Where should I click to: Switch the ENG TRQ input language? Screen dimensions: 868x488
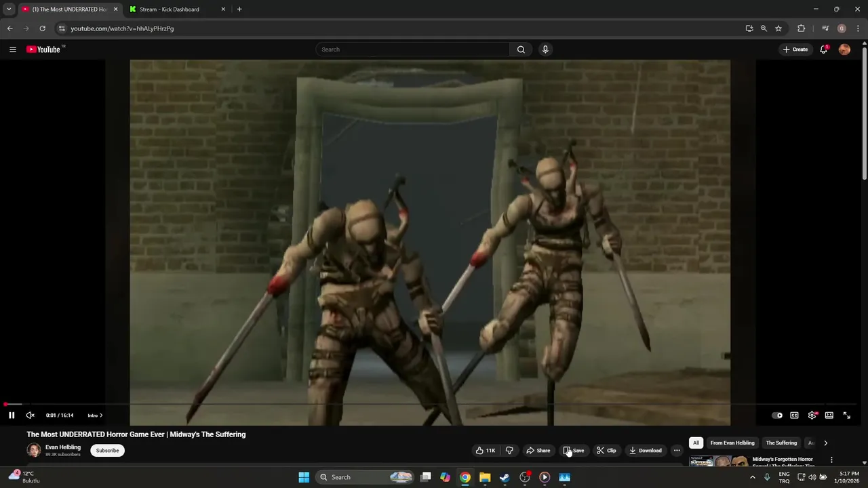coord(784,477)
